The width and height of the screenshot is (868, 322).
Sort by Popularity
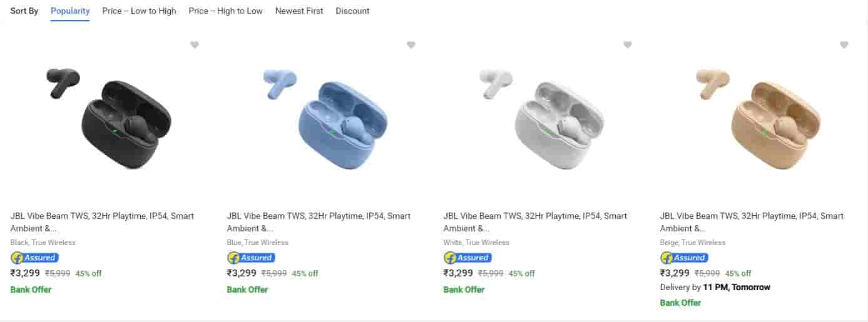[x=70, y=11]
